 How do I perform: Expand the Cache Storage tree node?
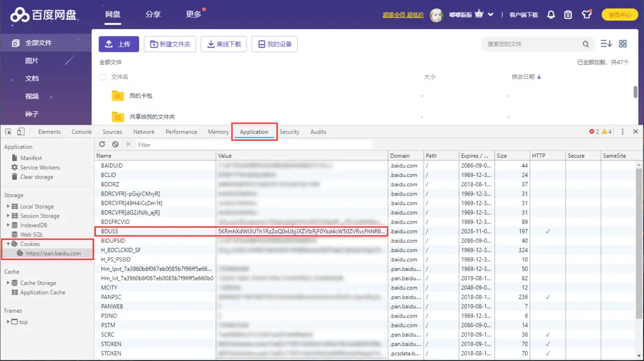pyautogui.click(x=8, y=283)
